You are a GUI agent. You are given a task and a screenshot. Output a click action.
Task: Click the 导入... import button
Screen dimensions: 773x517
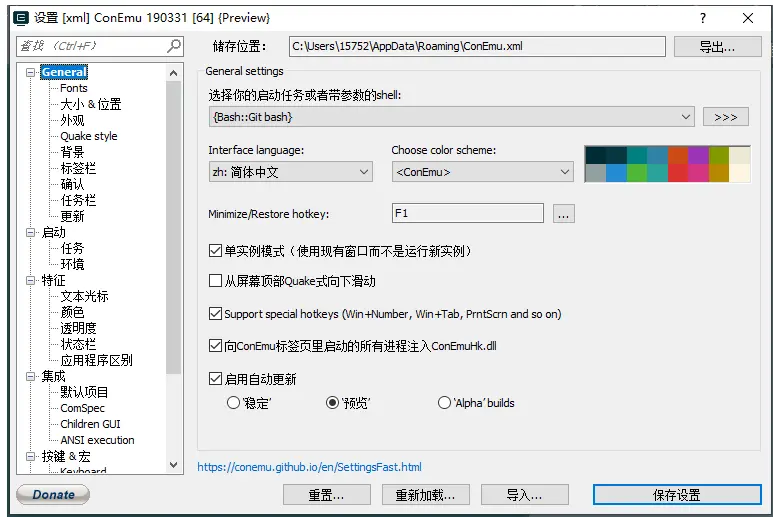(x=525, y=495)
